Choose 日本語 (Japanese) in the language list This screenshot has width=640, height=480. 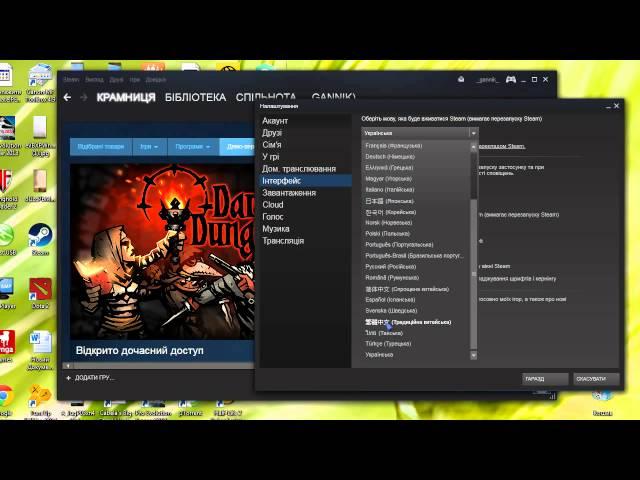416,201
